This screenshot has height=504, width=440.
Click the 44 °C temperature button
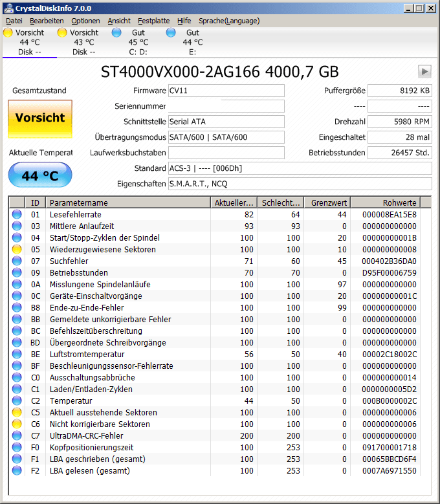(x=40, y=175)
